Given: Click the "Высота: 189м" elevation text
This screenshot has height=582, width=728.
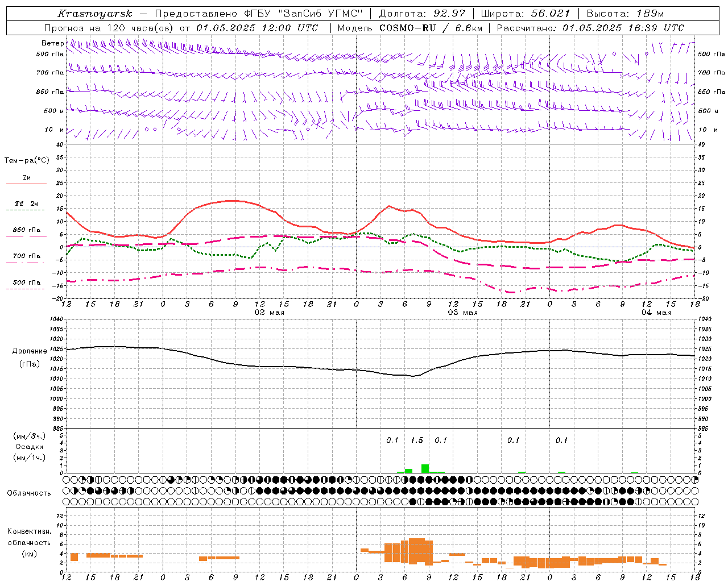Looking at the screenshot, I should (x=624, y=14).
